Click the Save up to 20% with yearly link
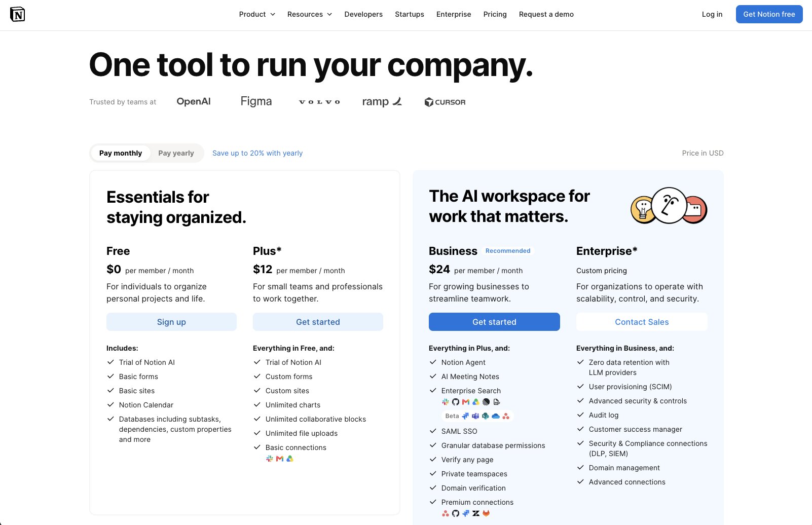Screen dimensions: 812x525 click(257, 153)
